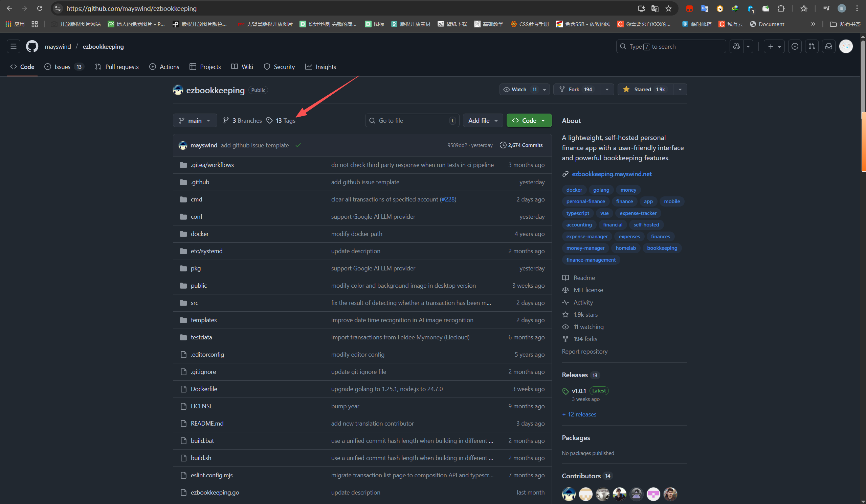This screenshot has height=504, width=866.
Task: Open the Add file dropdown
Action: tap(483, 120)
